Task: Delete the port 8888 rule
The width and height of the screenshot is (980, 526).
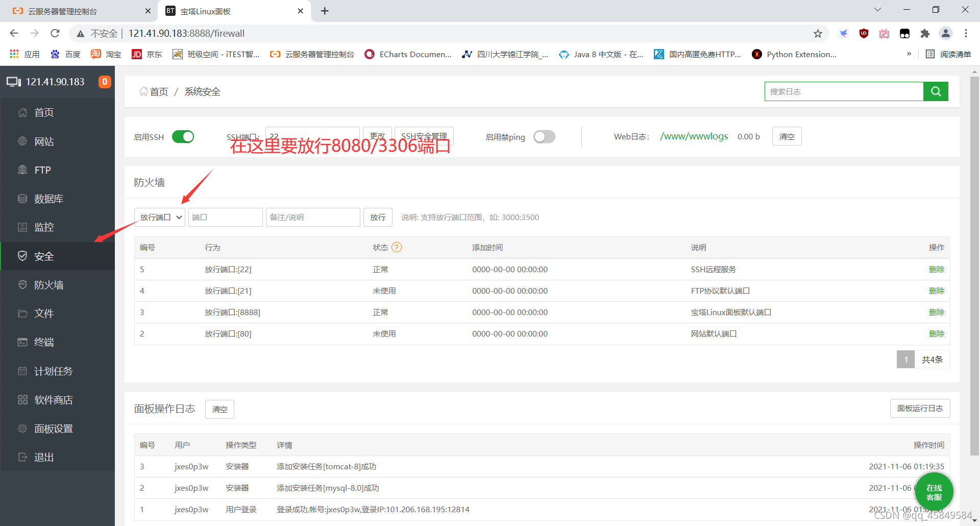Action: pyautogui.click(x=937, y=313)
